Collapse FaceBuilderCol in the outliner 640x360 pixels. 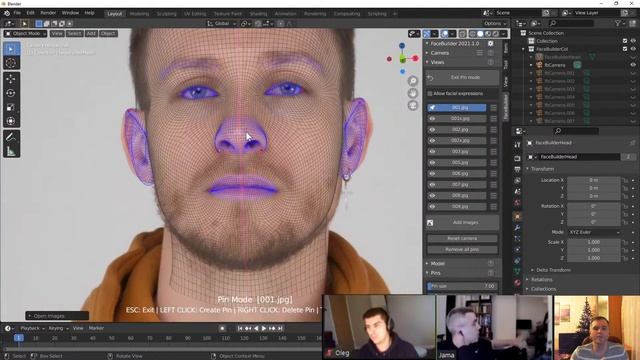pos(523,49)
